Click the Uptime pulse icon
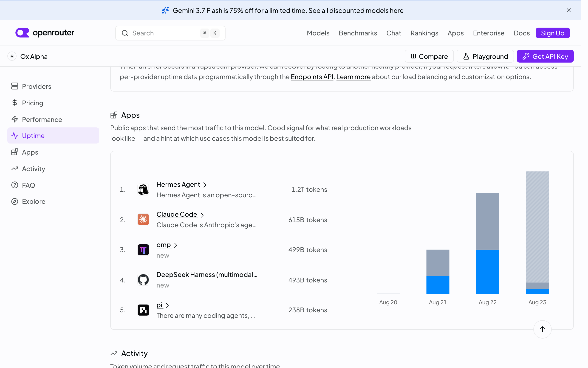The height and width of the screenshot is (368, 588). (14, 135)
